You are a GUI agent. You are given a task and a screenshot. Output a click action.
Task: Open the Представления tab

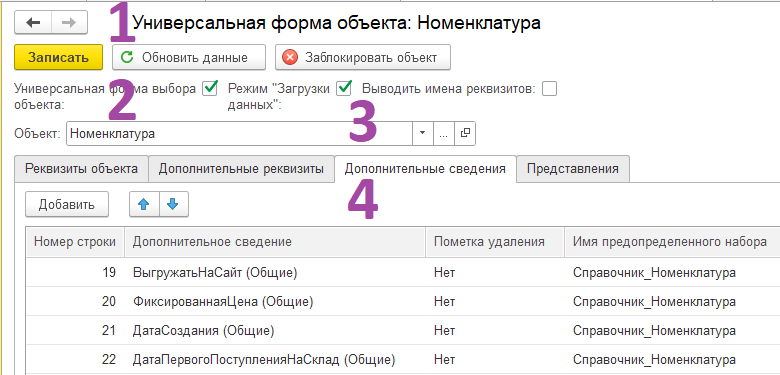573,169
